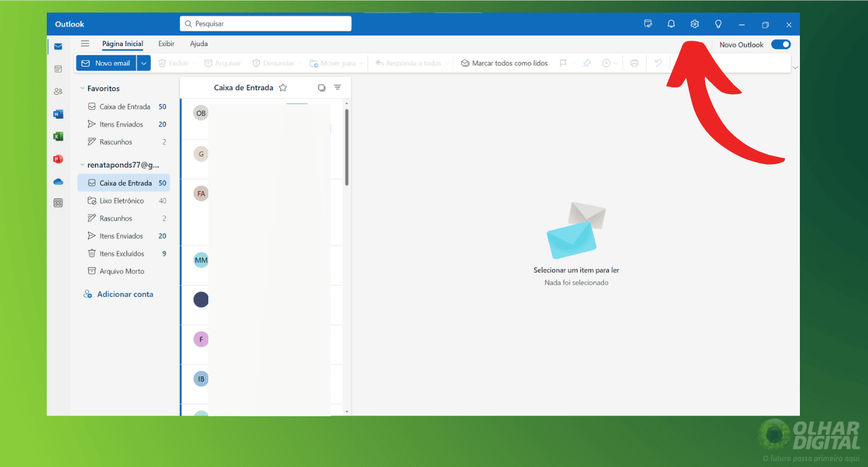Open the notifications bell
868x467 pixels.
click(x=671, y=24)
